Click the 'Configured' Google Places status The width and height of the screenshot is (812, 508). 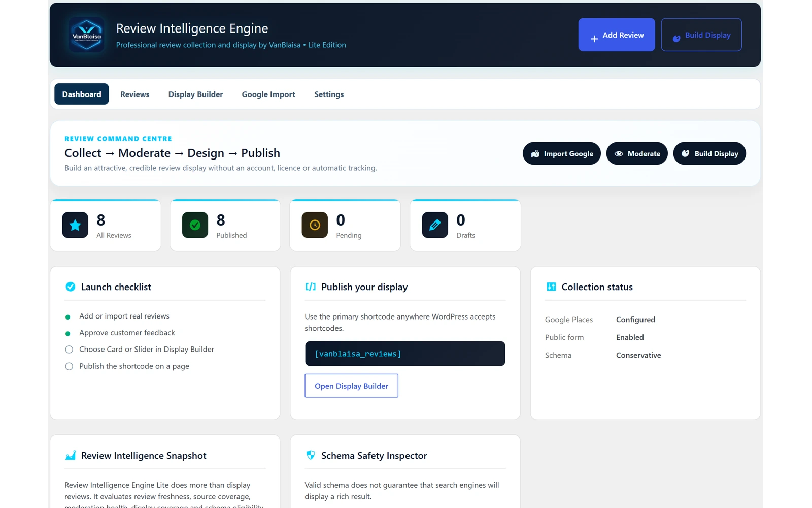click(x=635, y=320)
